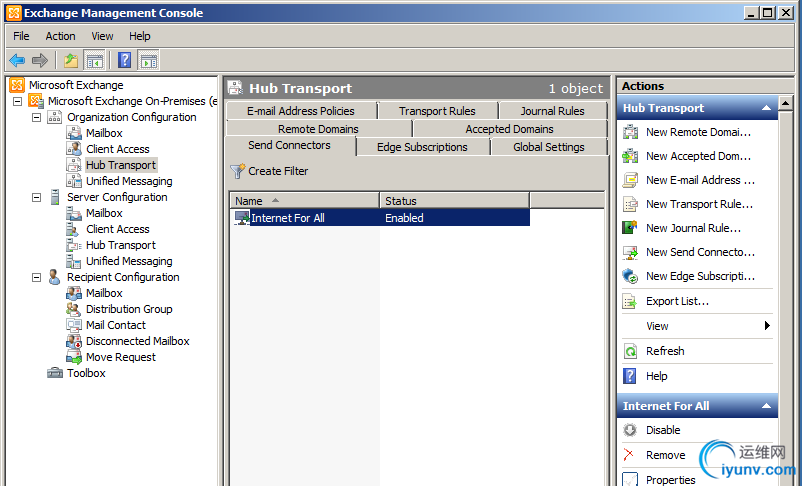Image resolution: width=802 pixels, height=486 pixels.
Task: Click the Internet For All connector icon
Action: pos(242,217)
